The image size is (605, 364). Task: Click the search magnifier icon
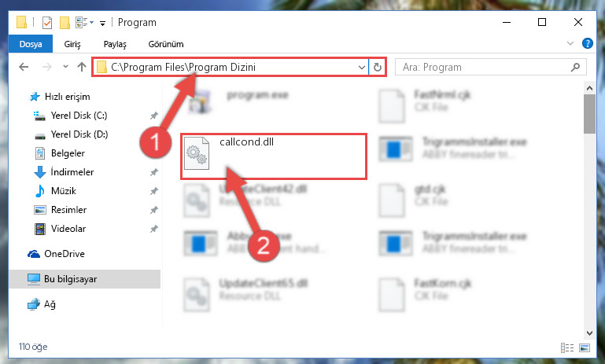(575, 67)
